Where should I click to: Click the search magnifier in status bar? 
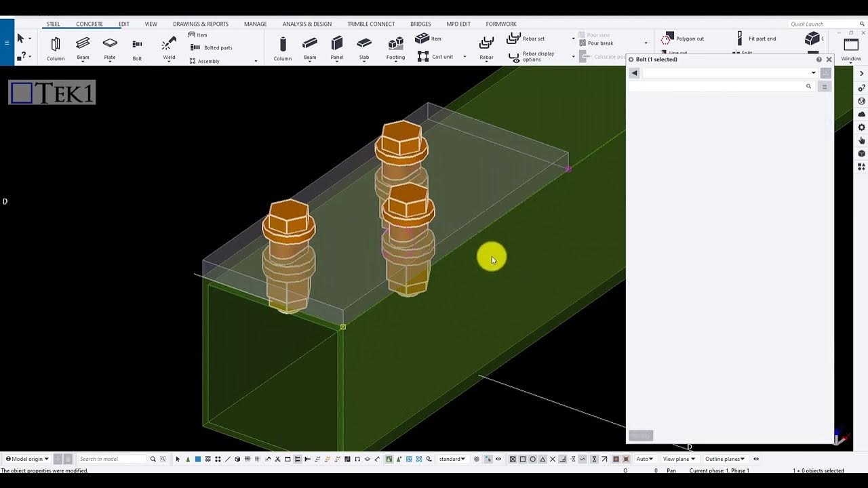153,459
